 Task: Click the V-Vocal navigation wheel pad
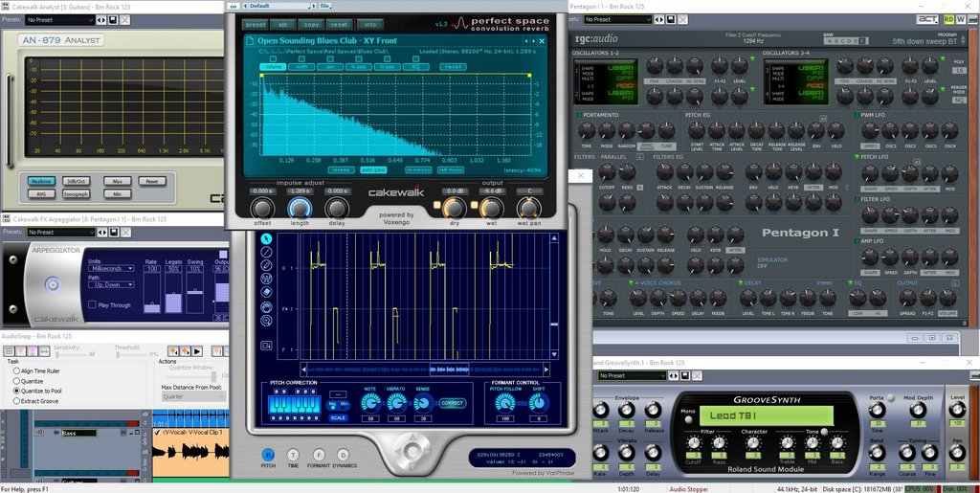[412, 450]
